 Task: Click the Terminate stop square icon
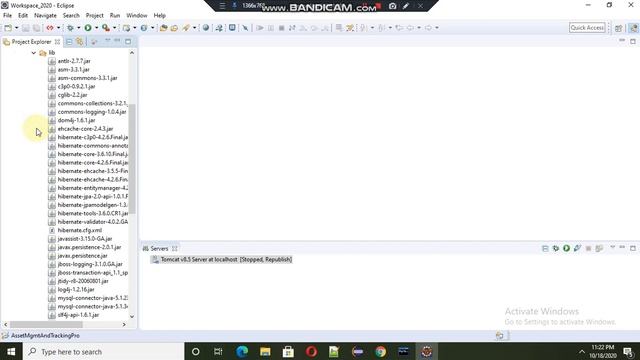281,28
